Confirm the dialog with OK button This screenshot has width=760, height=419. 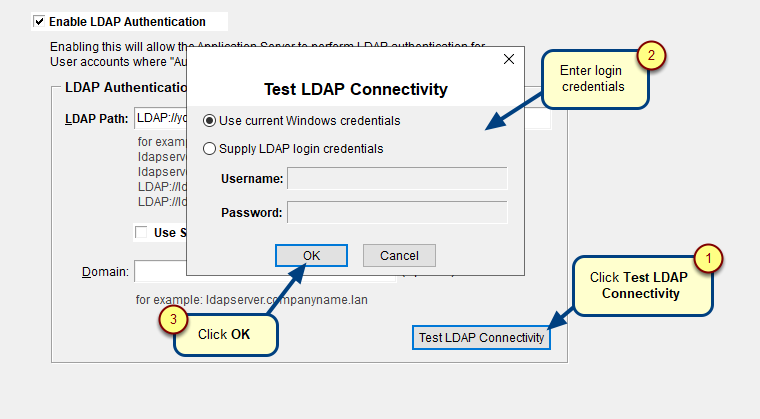point(311,256)
